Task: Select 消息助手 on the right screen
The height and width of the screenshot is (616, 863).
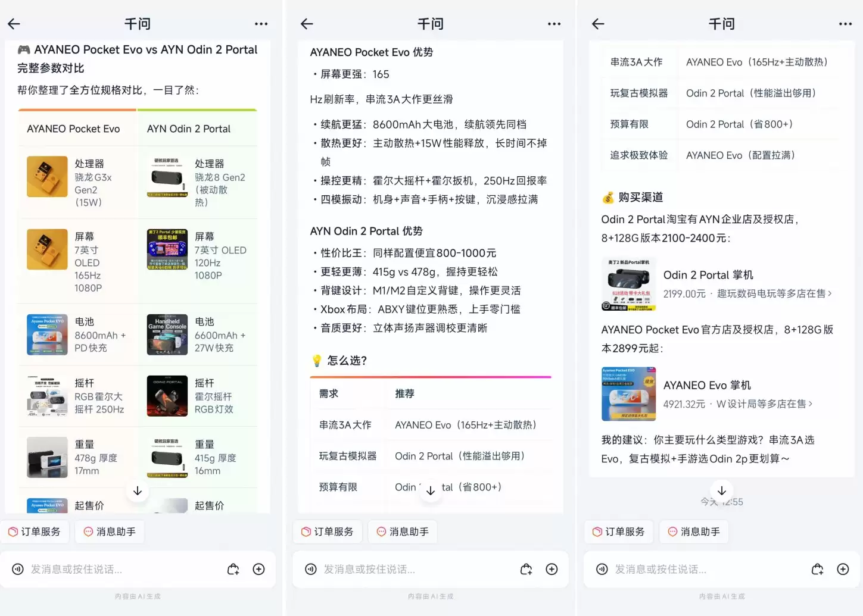Action: (x=694, y=531)
